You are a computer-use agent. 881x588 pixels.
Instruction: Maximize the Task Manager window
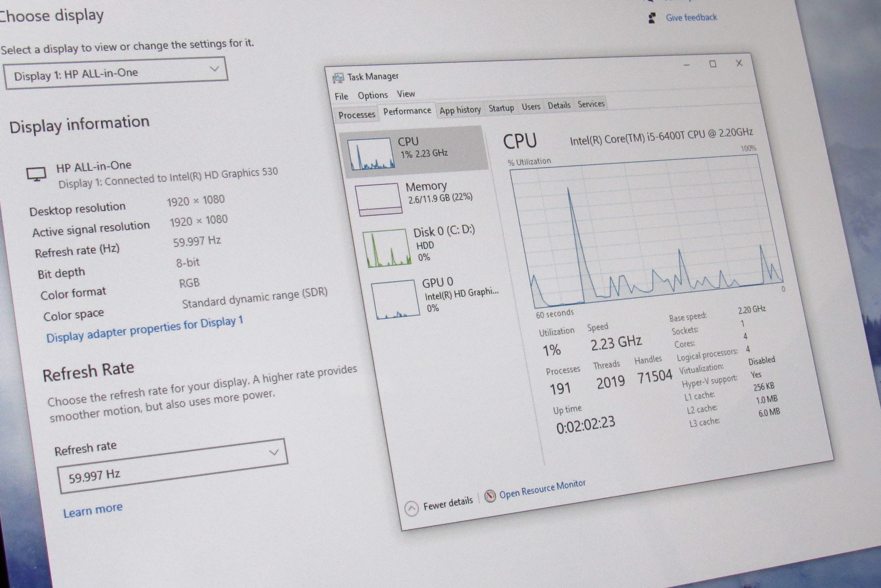(712, 64)
